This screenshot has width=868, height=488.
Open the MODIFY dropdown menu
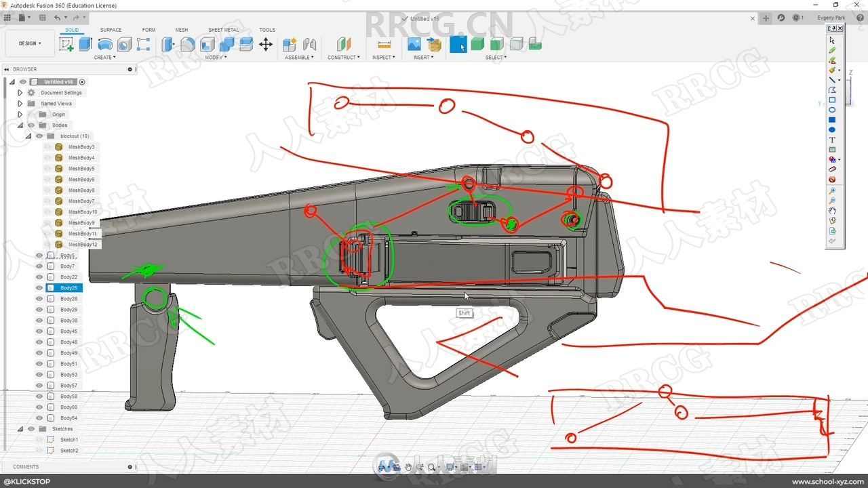216,58
